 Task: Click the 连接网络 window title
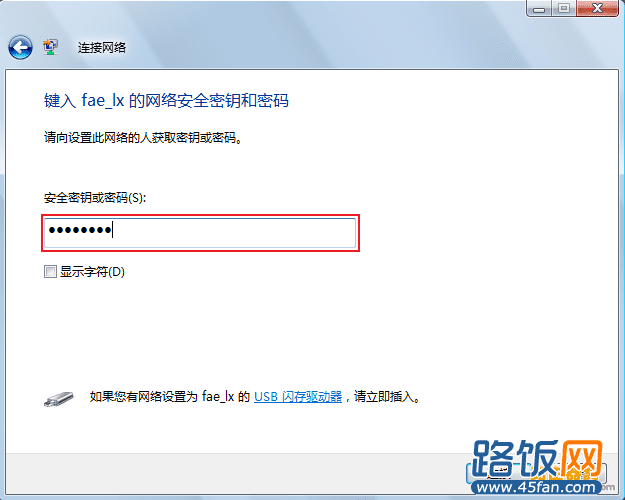(x=102, y=48)
